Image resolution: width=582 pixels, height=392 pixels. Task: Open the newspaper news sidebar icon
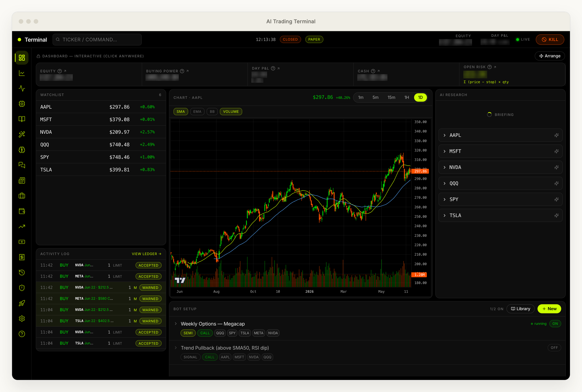[x=22, y=180]
